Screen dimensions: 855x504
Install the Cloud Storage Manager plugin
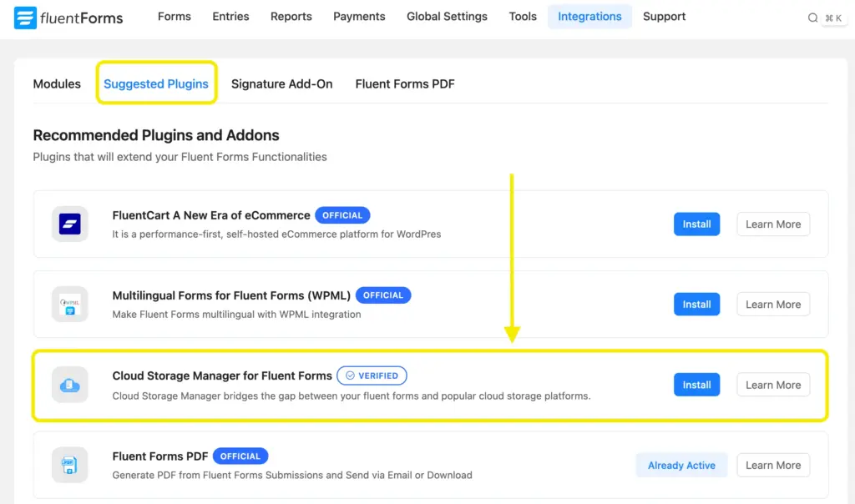[x=696, y=384]
